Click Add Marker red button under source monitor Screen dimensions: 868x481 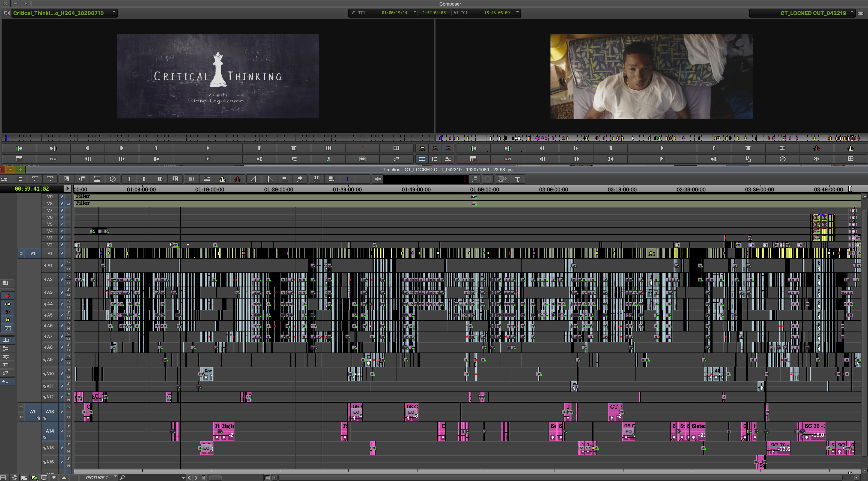click(362, 148)
